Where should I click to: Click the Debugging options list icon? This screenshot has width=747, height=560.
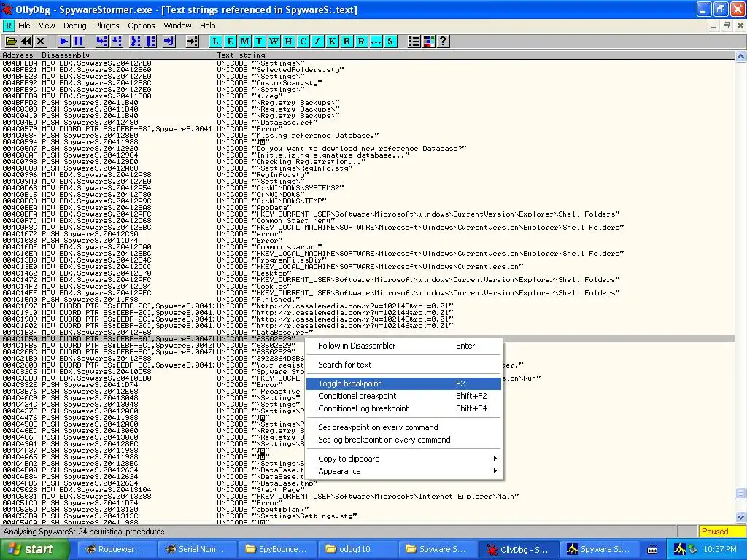click(x=414, y=42)
